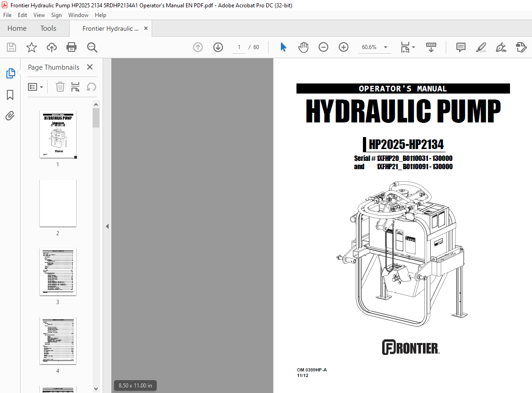
Task: Close the Page Thumbnails panel
Action: tap(89, 67)
